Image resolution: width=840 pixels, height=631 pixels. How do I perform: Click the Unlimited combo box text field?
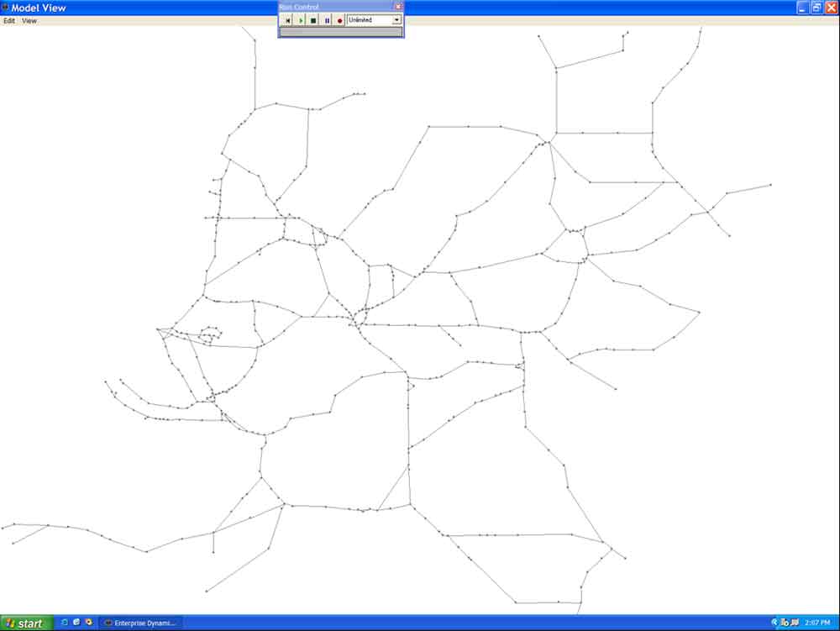369,19
